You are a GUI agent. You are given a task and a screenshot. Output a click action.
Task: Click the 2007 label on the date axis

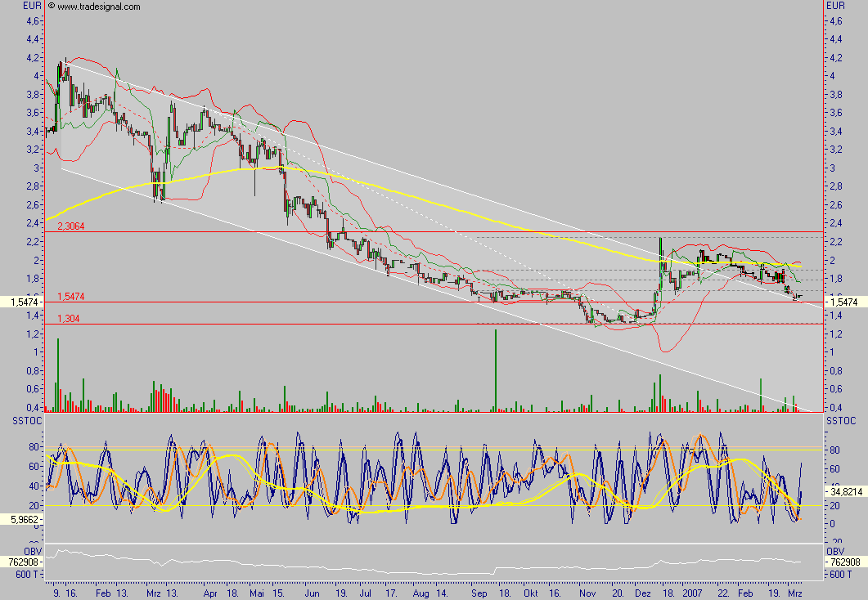[693, 594]
